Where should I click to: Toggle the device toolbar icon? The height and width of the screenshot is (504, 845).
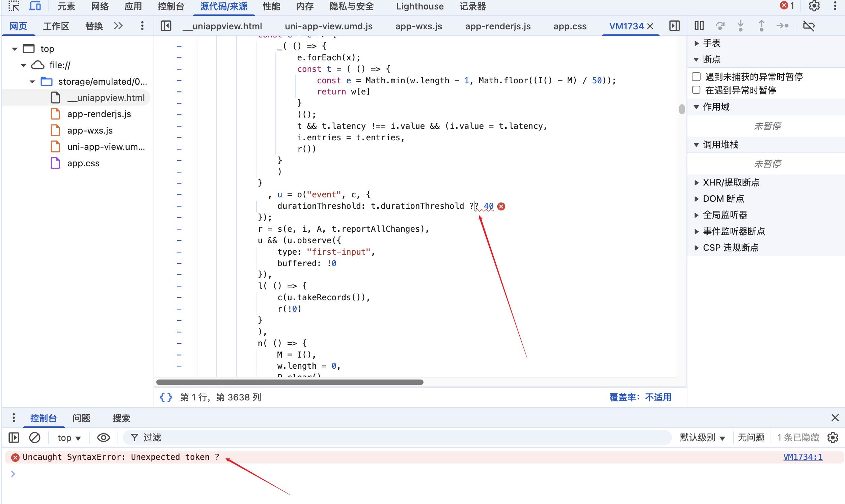coord(35,6)
